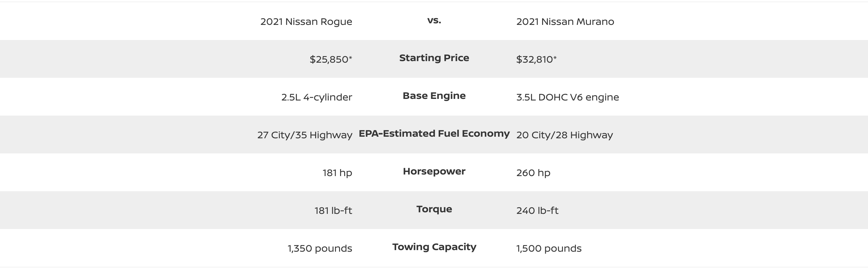Click the 2021 Nissan Murano heading
868x269 pixels.
[x=565, y=21]
